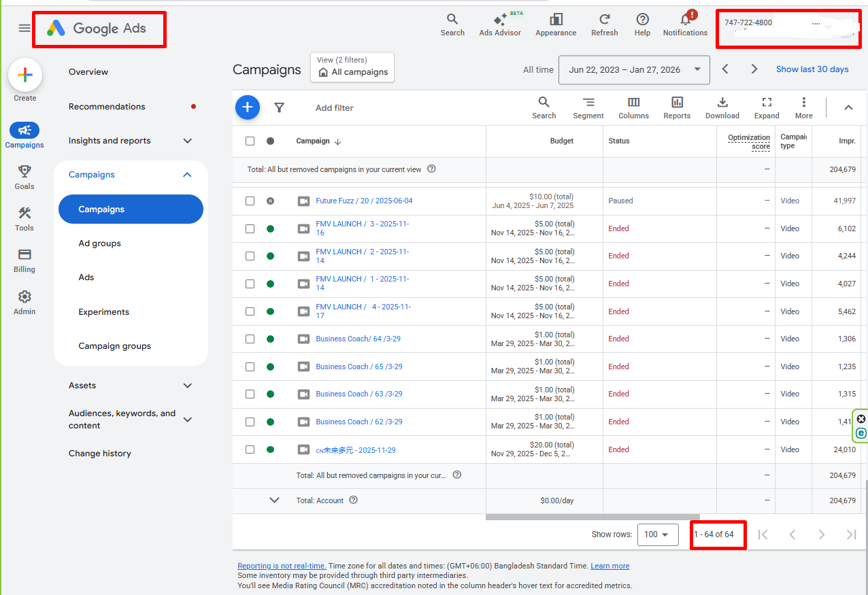Image resolution: width=868 pixels, height=595 pixels.
Task: Check the Future Fuzz campaign checkbox
Action: pos(250,201)
